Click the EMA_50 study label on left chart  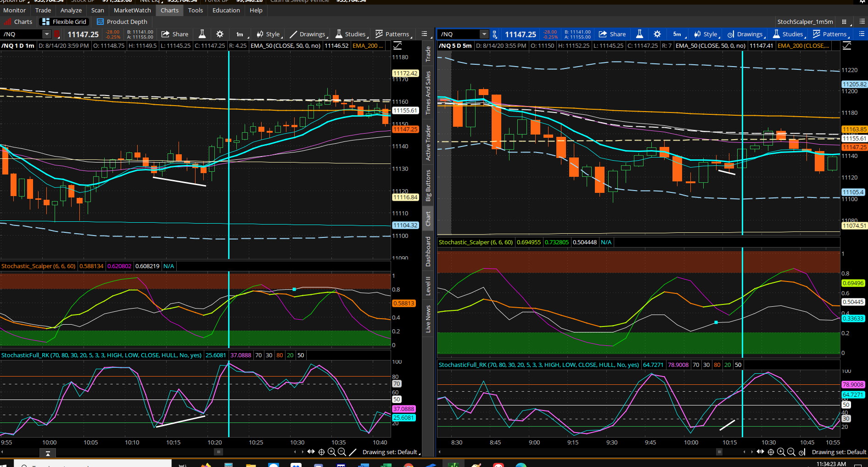[286, 45]
